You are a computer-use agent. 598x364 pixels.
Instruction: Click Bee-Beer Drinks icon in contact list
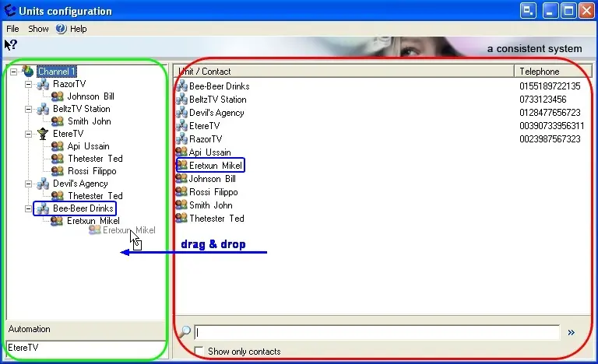point(181,86)
